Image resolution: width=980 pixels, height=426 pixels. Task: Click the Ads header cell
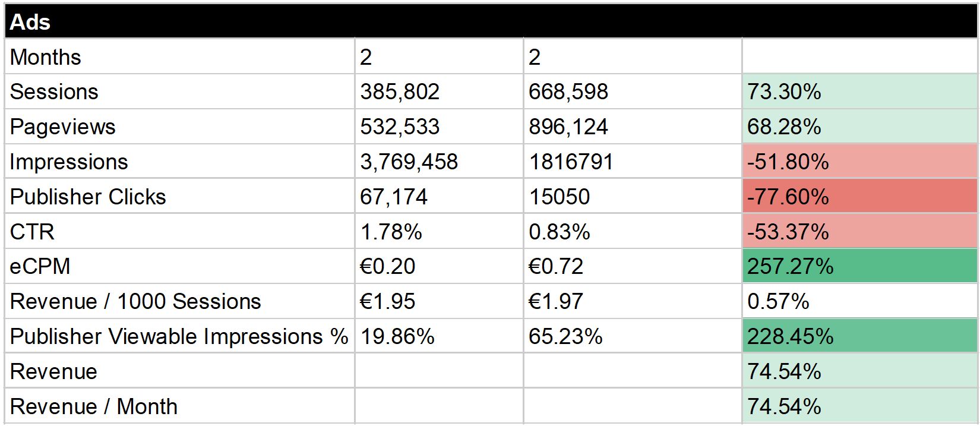(x=31, y=22)
